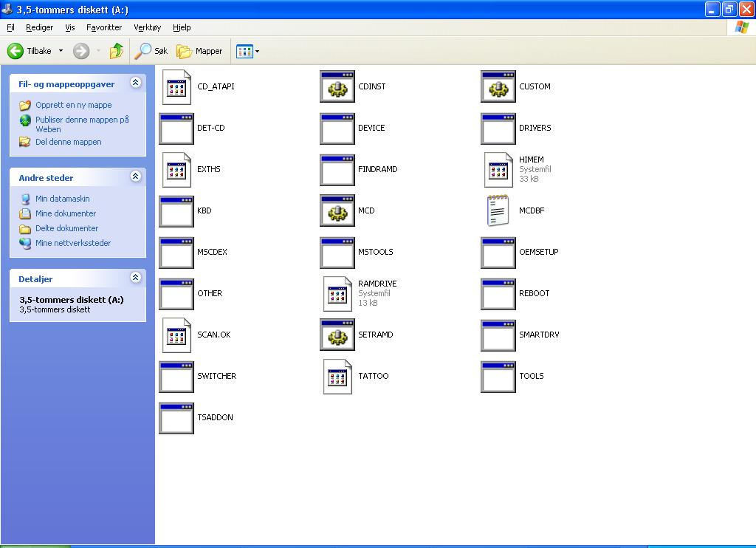The width and height of the screenshot is (756, 548).
Task: Open the Fil menu
Action: point(10,27)
